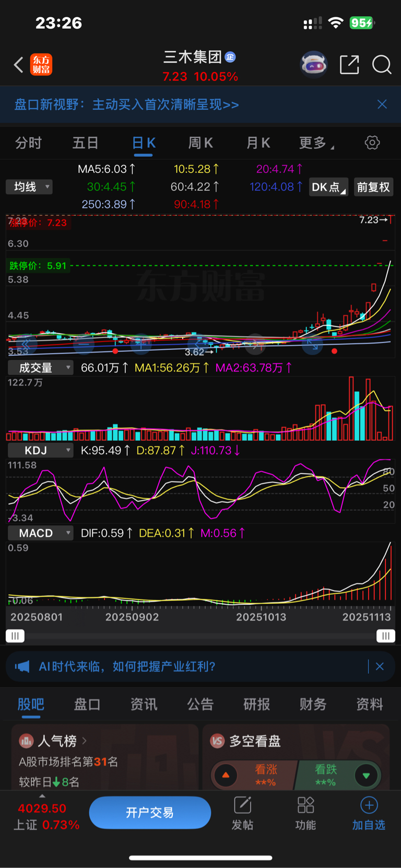Dismiss the AI时代来临 banner
Image resolution: width=401 pixels, height=868 pixels.
coord(380,666)
